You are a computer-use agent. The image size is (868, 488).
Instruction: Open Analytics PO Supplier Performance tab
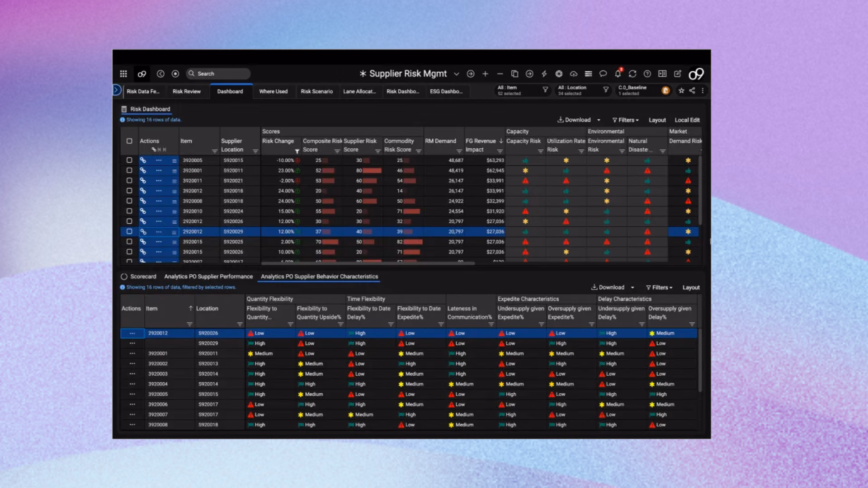point(208,277)
